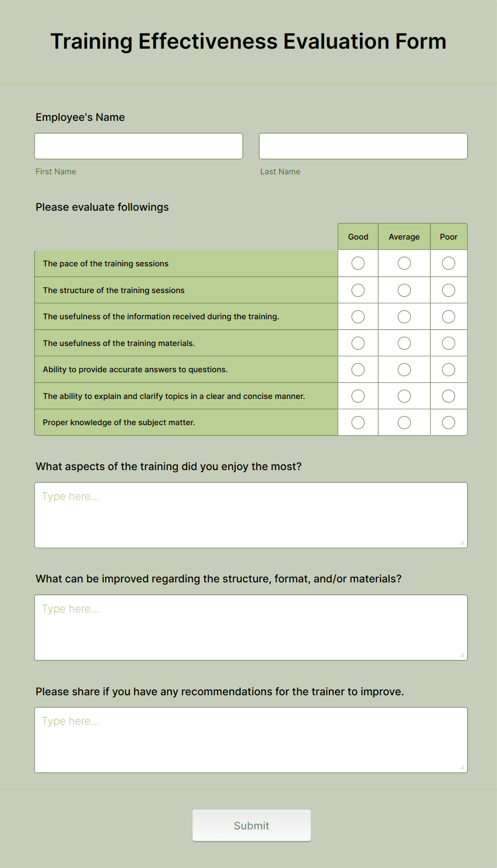Click the Last Name input field

[362, 145]
